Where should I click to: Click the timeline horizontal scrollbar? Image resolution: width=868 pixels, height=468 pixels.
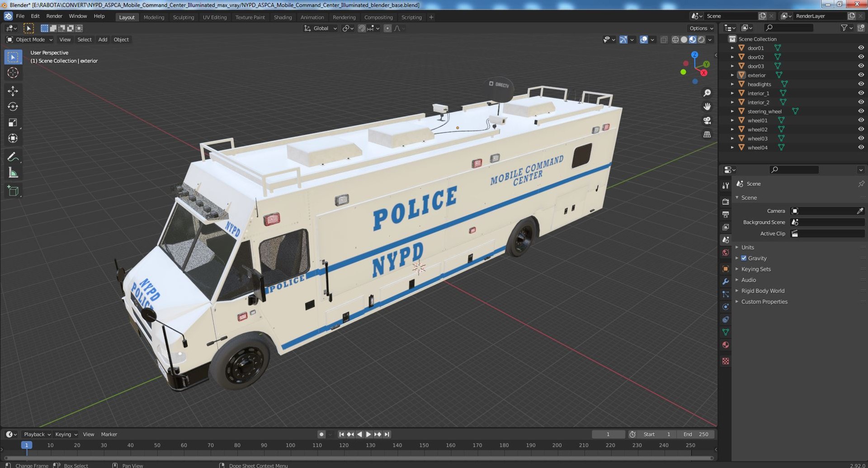pyautogui.click(x=358, y=458)
